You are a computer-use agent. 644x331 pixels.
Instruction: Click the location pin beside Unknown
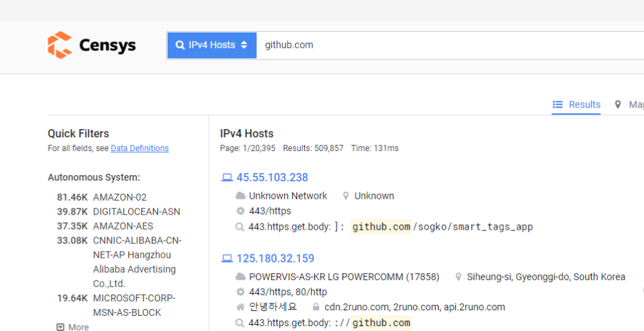pyautogui.click(x=346, y=196)
